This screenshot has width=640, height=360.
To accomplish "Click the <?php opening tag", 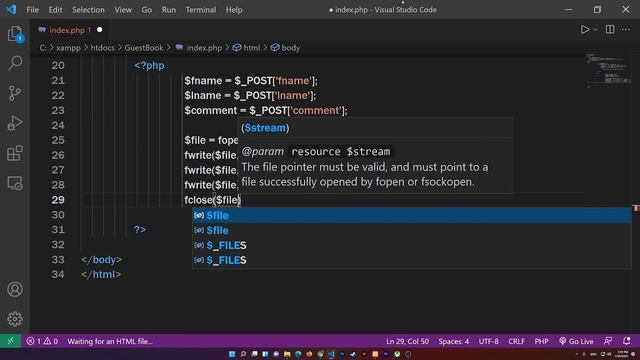I will point(149,66).
